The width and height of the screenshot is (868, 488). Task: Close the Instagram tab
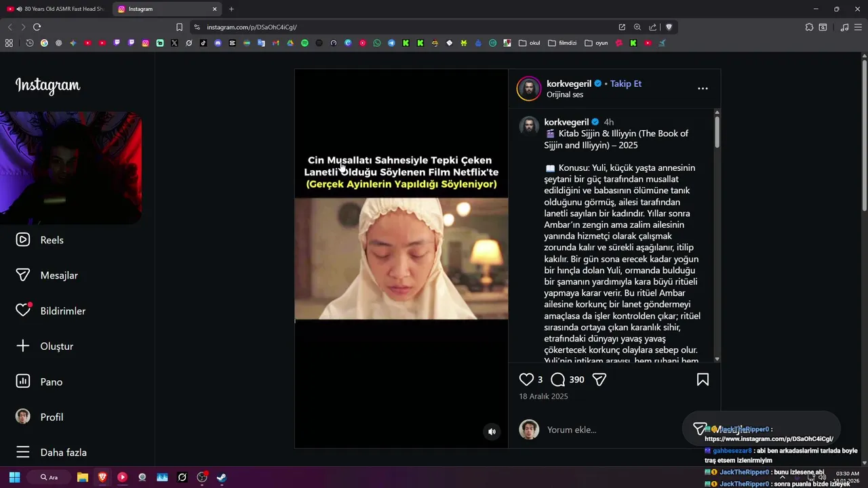pos(215,9)
